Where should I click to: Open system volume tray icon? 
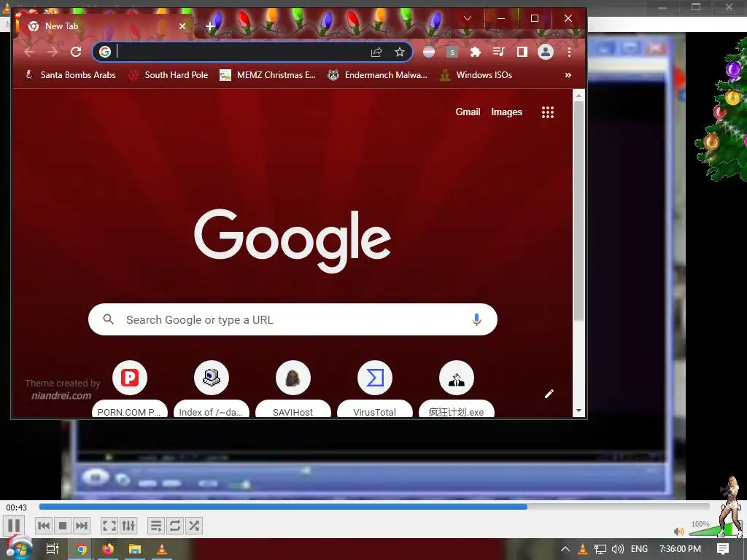click(618, 549)
